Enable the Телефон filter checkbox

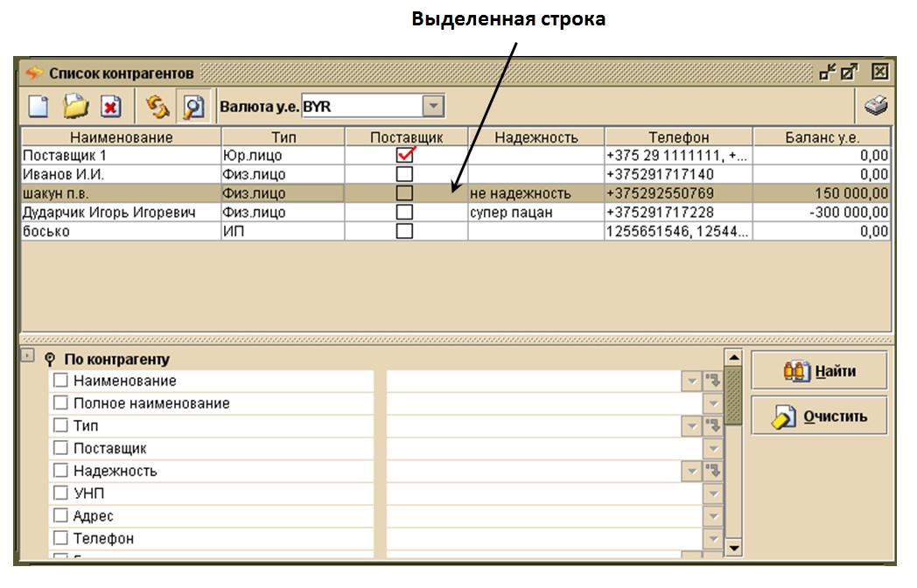point(61,537)
